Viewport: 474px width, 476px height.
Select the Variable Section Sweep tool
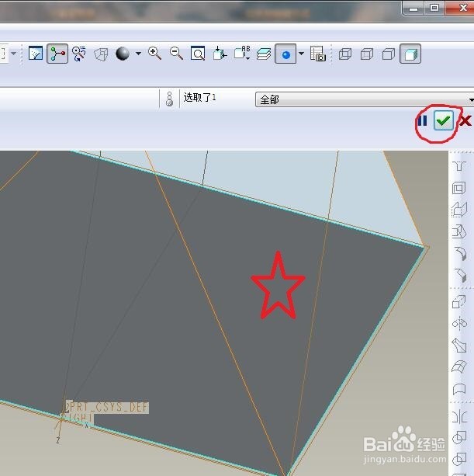459,346
